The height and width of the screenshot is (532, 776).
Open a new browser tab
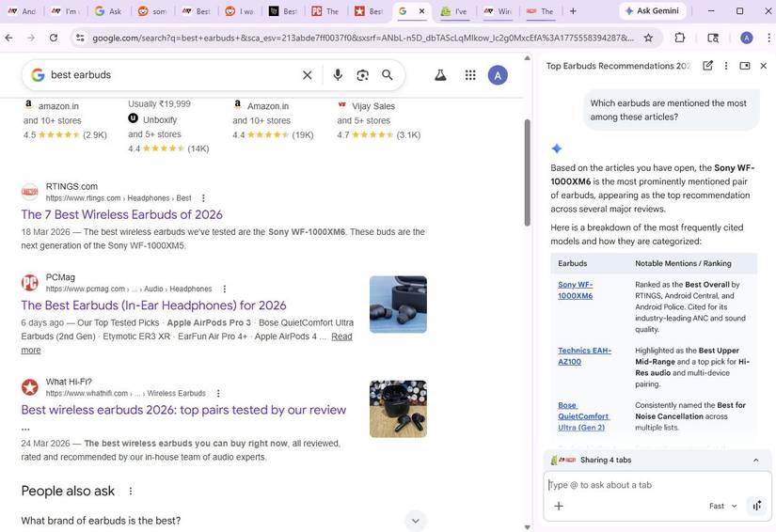573,11
